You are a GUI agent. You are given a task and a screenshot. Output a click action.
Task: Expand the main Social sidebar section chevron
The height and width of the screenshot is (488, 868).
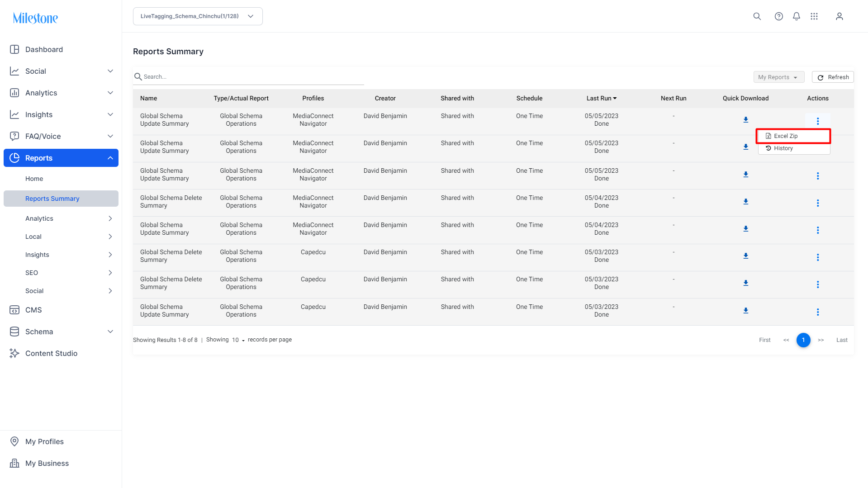coord(110,71)
